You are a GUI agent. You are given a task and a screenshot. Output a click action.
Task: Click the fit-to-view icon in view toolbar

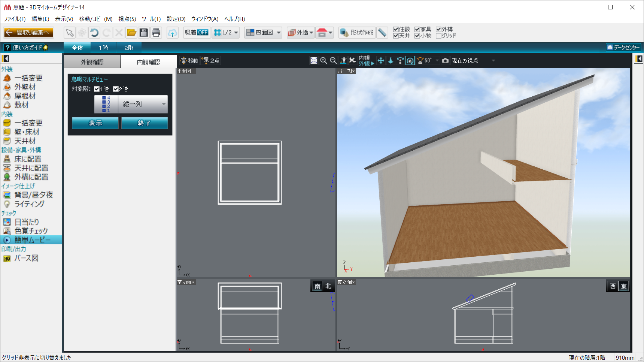[x=314, y=61]
